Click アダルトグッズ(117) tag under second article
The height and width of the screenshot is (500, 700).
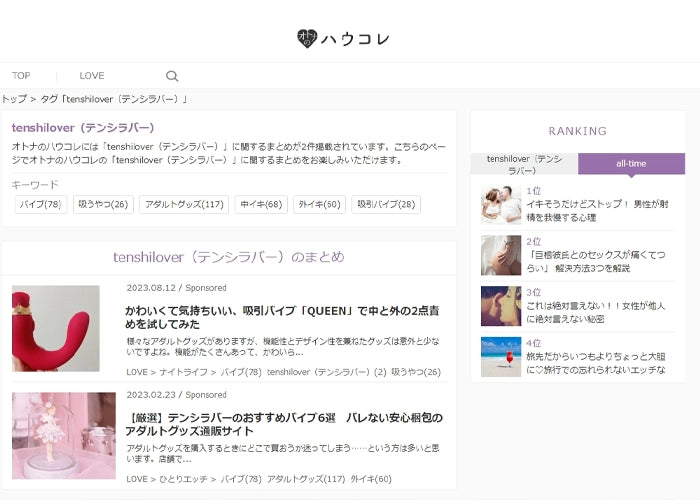click(306, 479)
